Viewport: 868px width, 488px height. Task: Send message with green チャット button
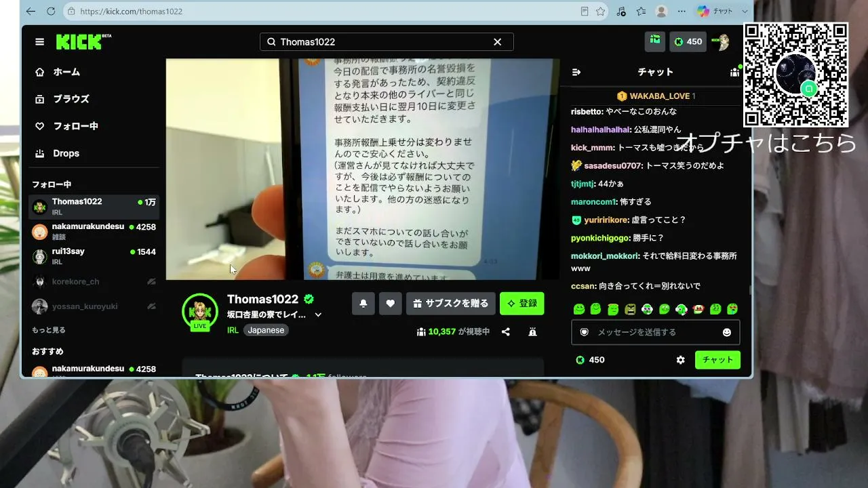tap(717, 360)
